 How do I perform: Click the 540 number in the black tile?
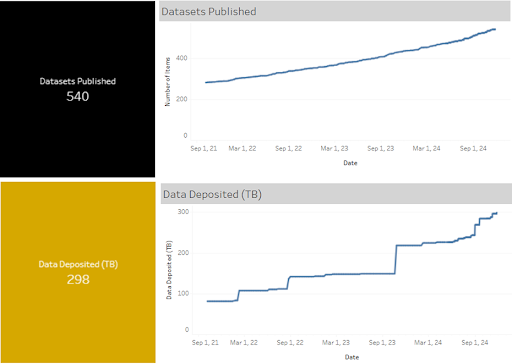78,97
